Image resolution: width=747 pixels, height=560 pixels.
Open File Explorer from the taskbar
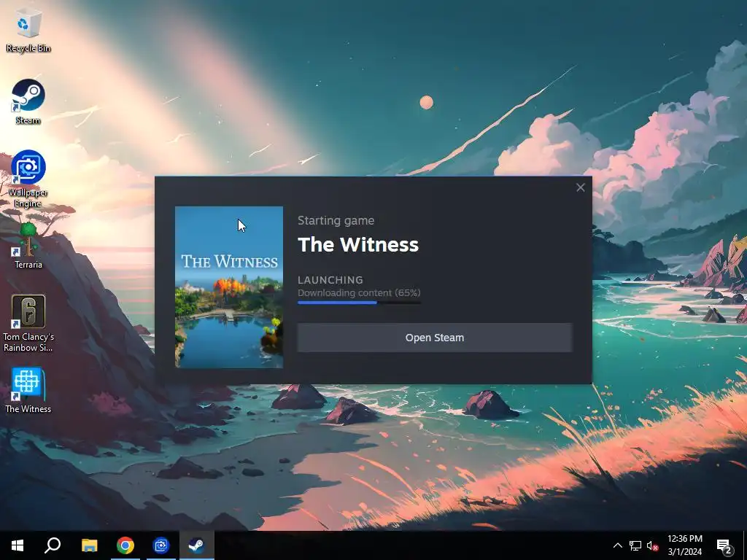89,545
